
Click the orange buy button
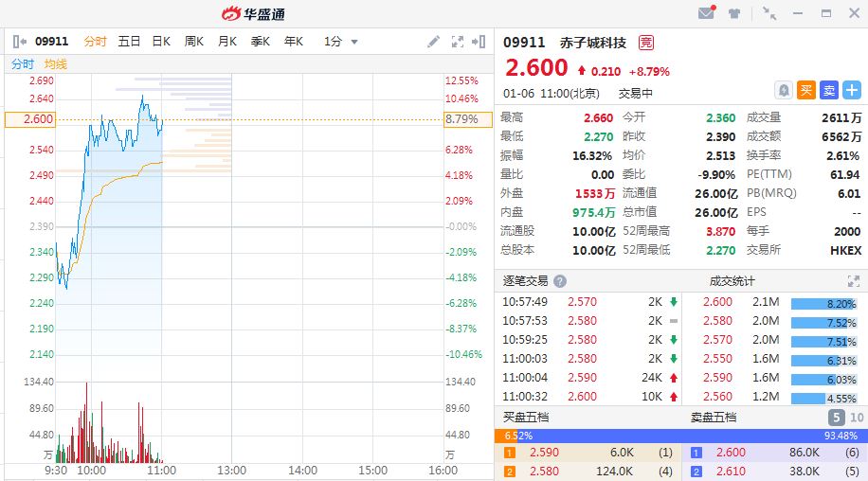coord(806,90)
